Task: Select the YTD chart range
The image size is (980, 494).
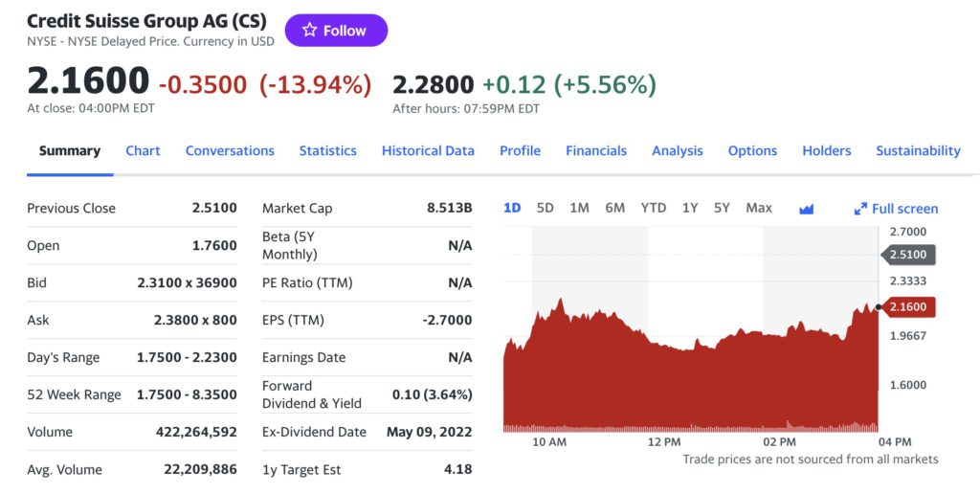Action: point(654,208)
